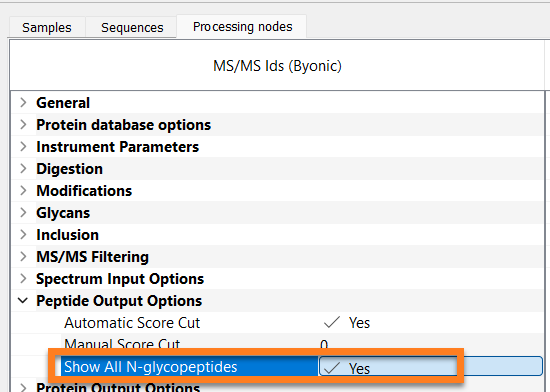Viewport: 550px width, 392px height.
Task: Expand the Protein database options chevron
Action: tap(23, 124)
